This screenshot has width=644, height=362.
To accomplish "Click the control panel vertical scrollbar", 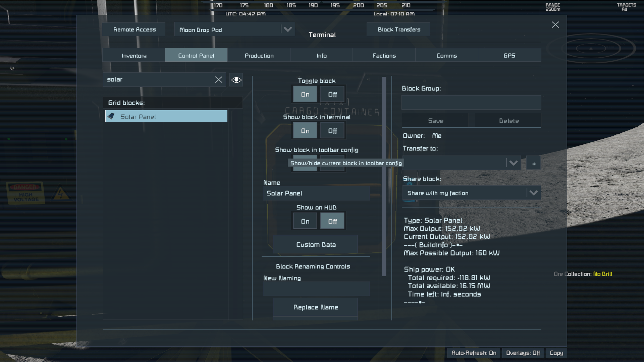I will tap(384, 176).
